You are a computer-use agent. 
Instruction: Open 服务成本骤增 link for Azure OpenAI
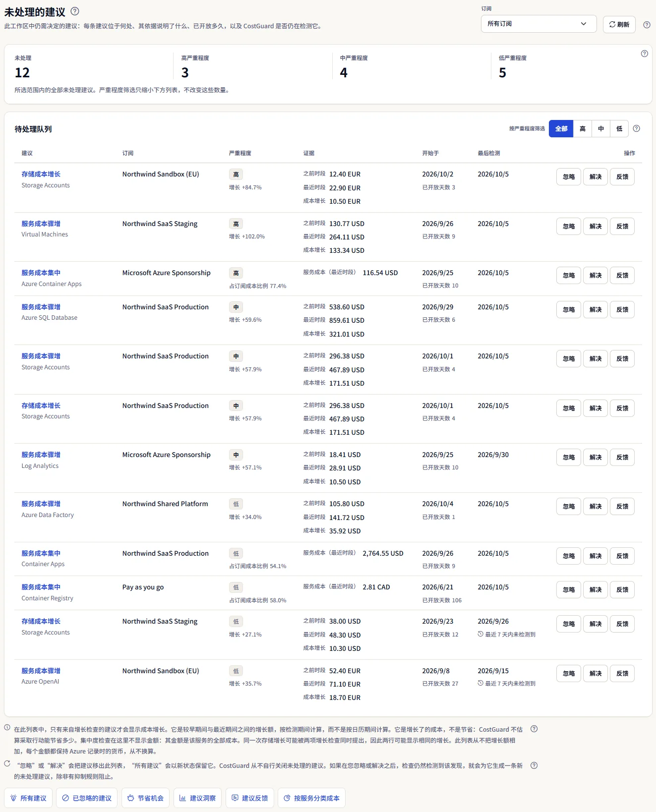click(x=41, y=671)
